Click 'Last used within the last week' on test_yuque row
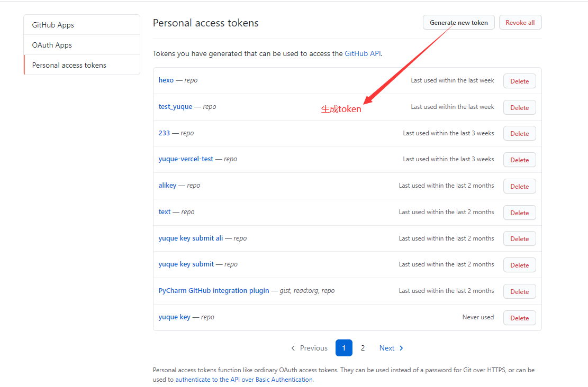 point(453,107)
